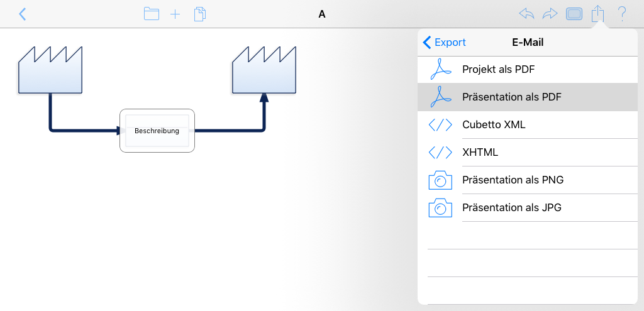This screenshot has height=311, width=644.
Task: Select the left factory shape
Action: click(50, 70)
